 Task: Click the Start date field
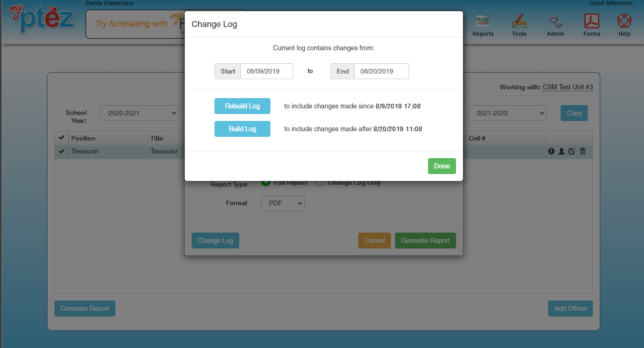[x=267, y=71]
